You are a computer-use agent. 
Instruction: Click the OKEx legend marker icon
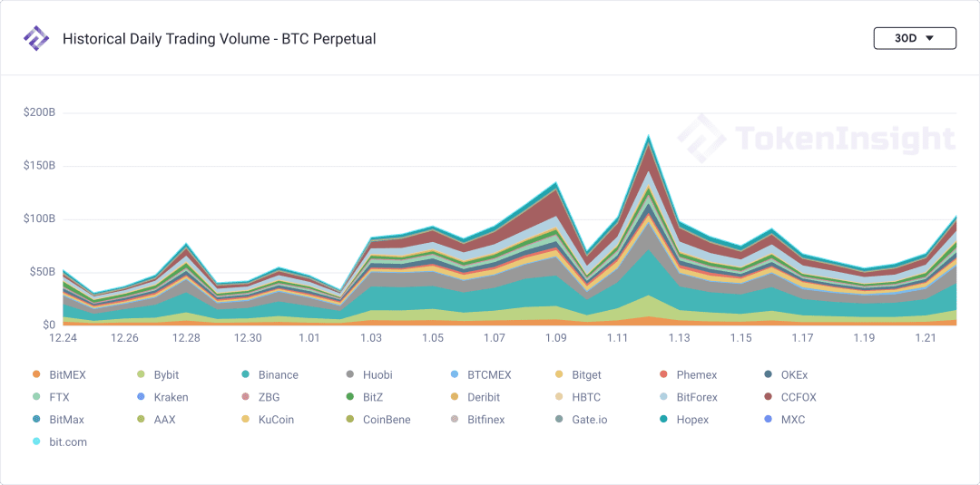tap(768, 375)
